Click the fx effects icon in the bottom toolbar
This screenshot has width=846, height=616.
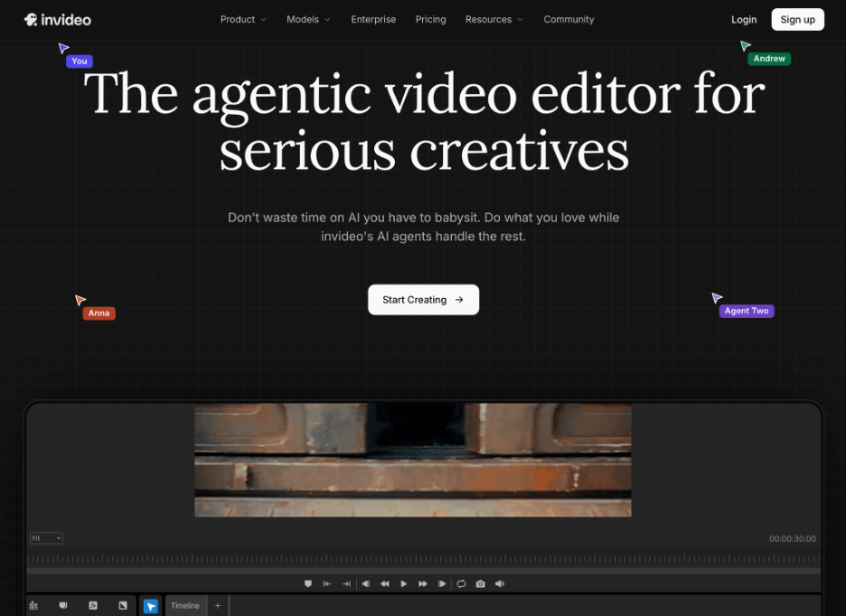pyautogui.click(x=93, y=606)
